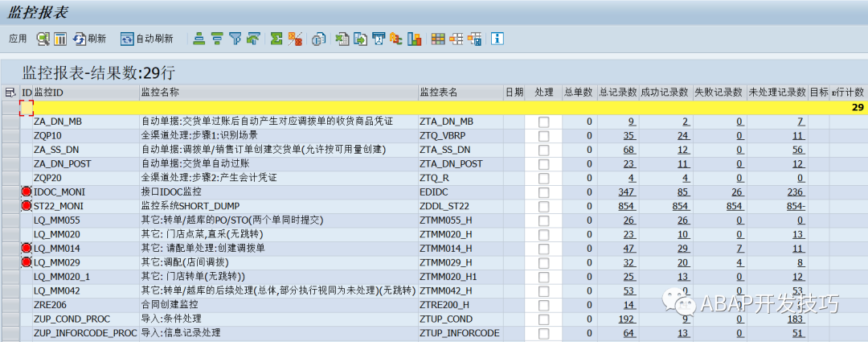Open the blue information icon
This screenshot has width=868, height=342.
click(x=497, y=39)
